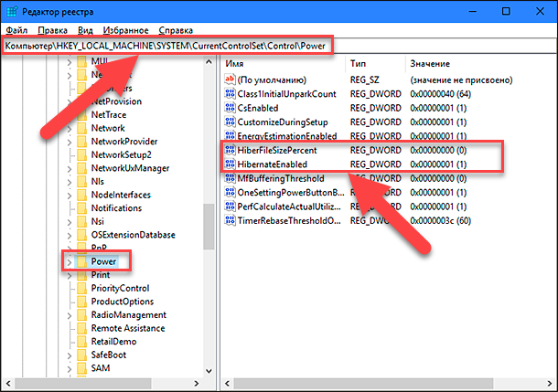Click the NetworkSetup2 folder icon
The height and width of the screenshot is (392, 558).
81,154
